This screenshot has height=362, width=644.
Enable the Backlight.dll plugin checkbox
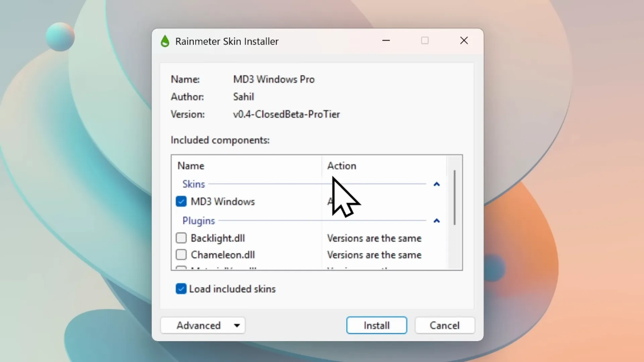pyautogui.click(x=181, y=238)
